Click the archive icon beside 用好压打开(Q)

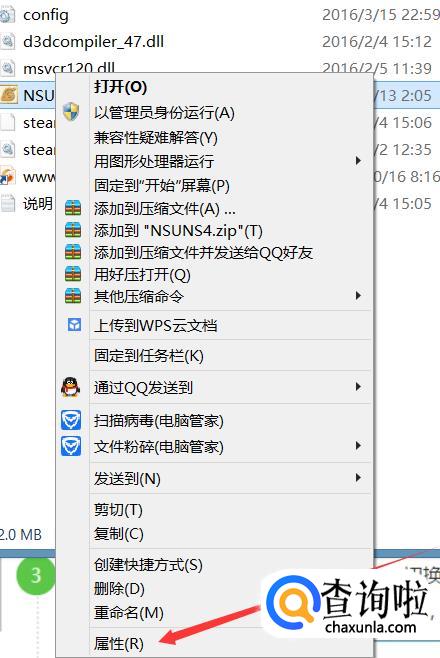coord(73,274)
